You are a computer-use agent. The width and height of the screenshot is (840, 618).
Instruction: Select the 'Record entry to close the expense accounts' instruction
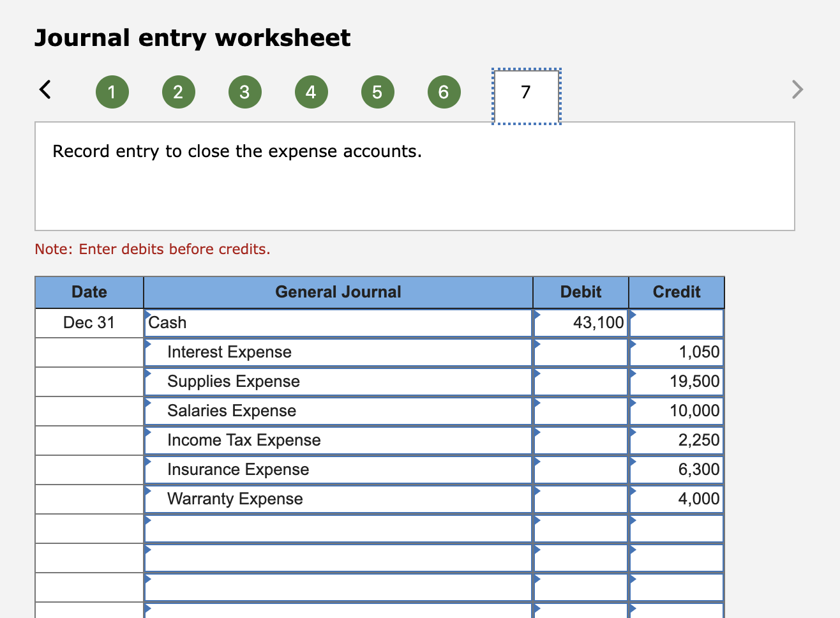(x=237, y=152)
